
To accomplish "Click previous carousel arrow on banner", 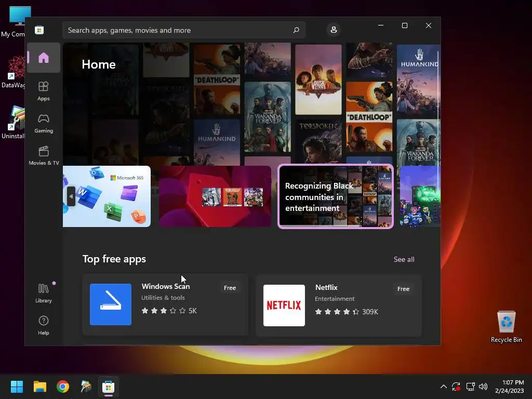I will (71, 196).
